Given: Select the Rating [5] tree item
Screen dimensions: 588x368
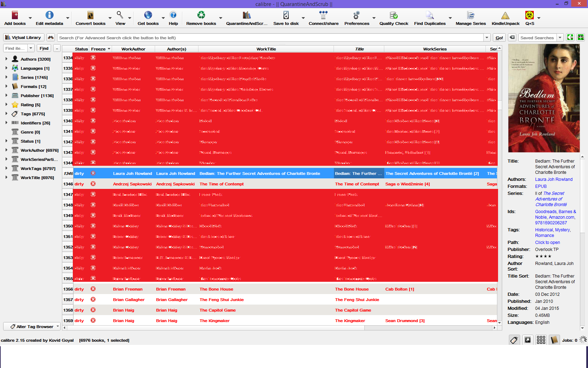Looking at the screenshot, I should 30,105.
